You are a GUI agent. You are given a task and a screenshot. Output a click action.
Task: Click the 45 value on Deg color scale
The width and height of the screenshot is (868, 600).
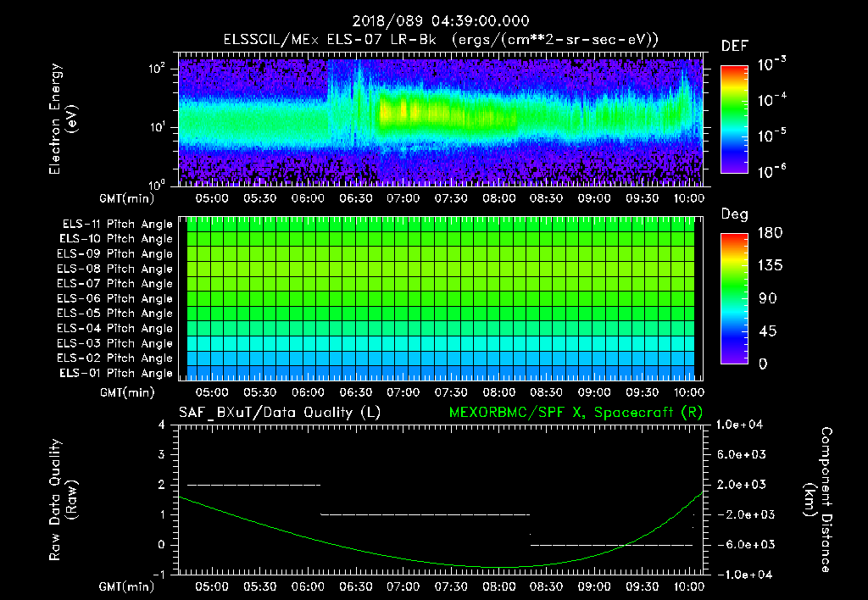point(767,331)
